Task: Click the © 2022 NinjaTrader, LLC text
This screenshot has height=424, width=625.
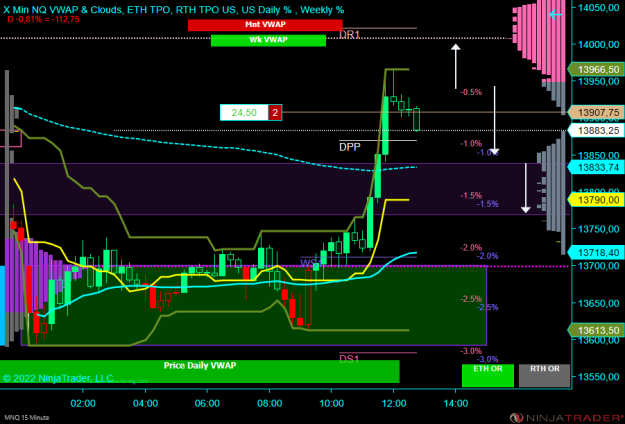Action: click(x=58, y=378)
